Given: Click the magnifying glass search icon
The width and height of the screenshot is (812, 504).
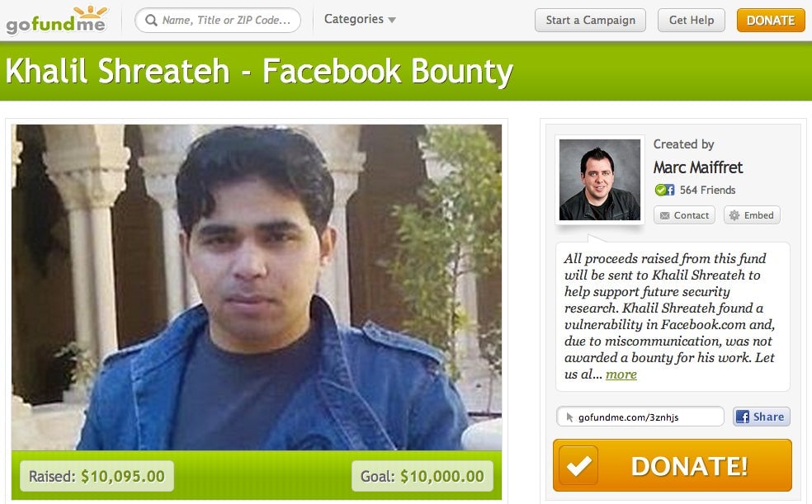Looking at the screenshot, I should click(151, 20).
